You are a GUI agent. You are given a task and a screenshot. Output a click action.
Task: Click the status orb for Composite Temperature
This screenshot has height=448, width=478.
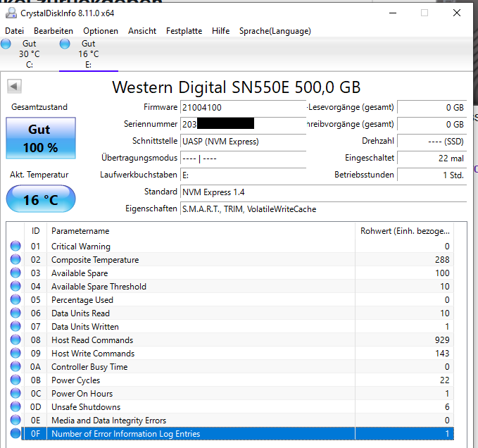point(15,259)
